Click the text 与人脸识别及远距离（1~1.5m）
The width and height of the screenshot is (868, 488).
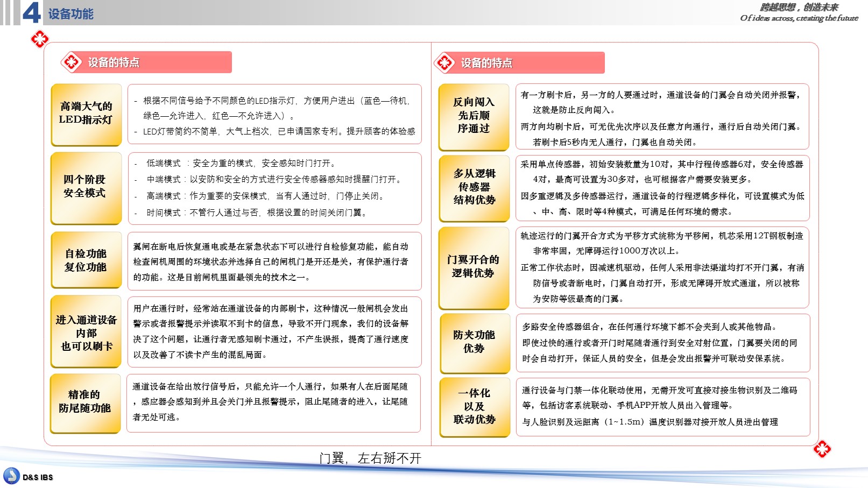tap(650, 422)
